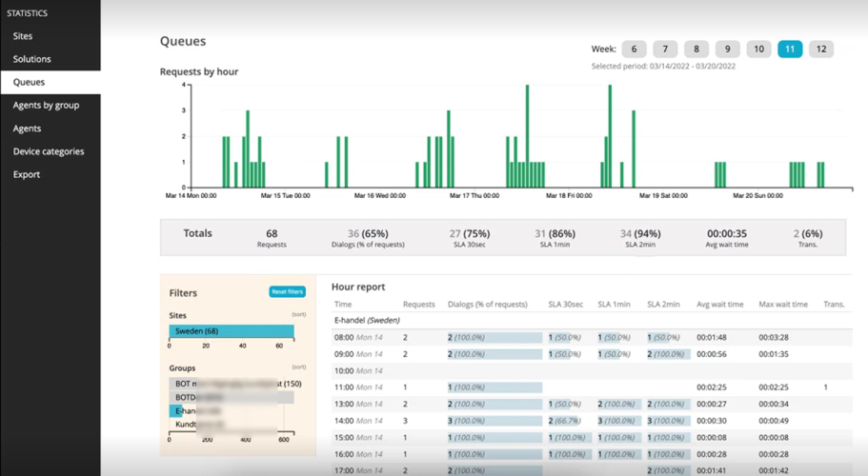Open the Sites statistics page

[x=23, y=36]
